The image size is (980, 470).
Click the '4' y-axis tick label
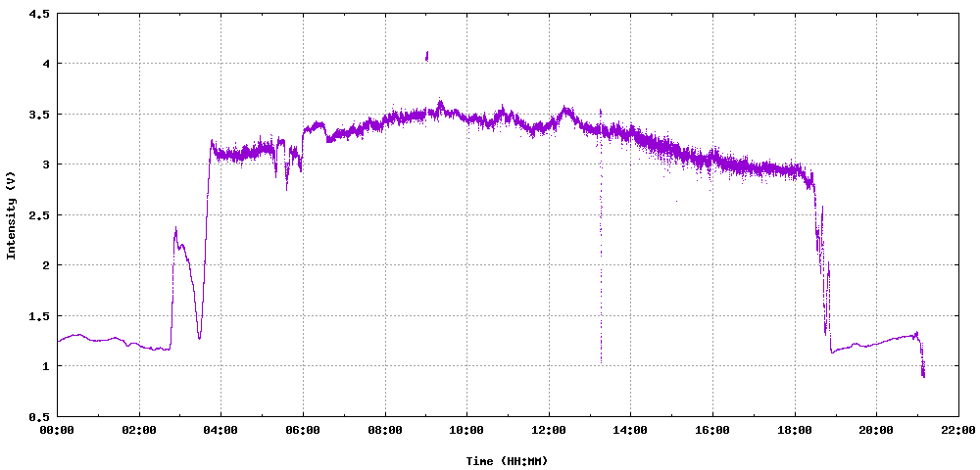point(45,64)
